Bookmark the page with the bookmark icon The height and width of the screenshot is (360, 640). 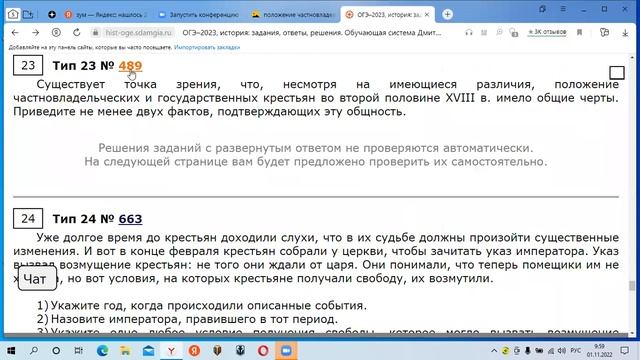pyautogui.click(x=579, y=33)
